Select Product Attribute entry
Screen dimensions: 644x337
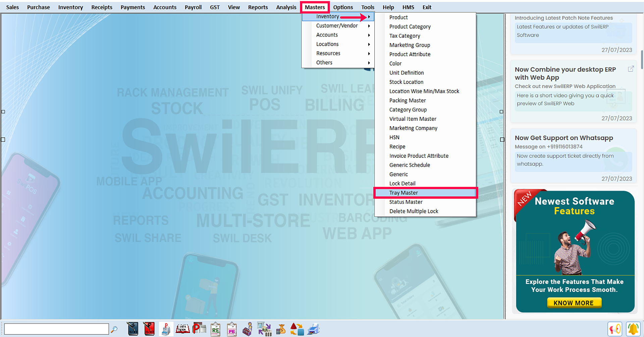point(425,54)
